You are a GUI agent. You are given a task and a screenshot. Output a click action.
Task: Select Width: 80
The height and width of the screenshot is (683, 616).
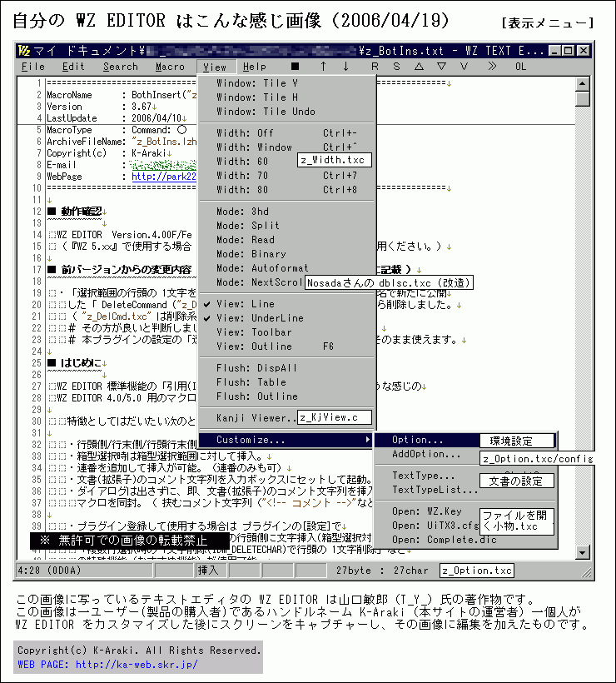pyautogui.click(x=287, y=189)
